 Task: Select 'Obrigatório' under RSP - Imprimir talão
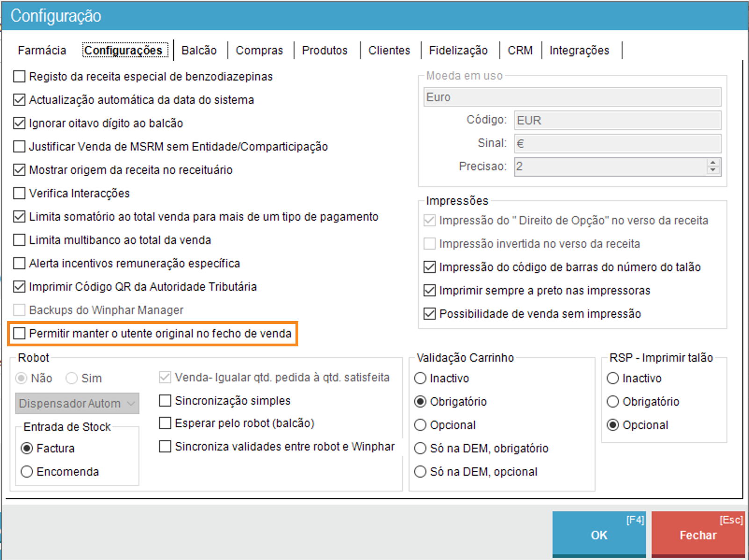612,402
